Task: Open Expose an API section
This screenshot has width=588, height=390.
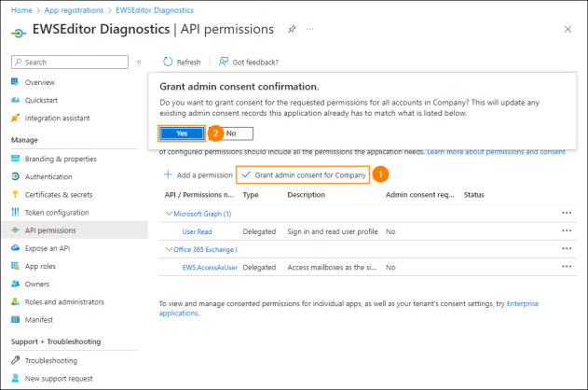Action: 48,248
